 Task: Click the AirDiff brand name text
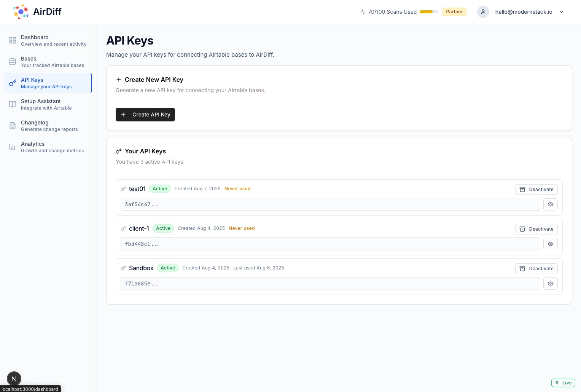click(x=47, y=12)
